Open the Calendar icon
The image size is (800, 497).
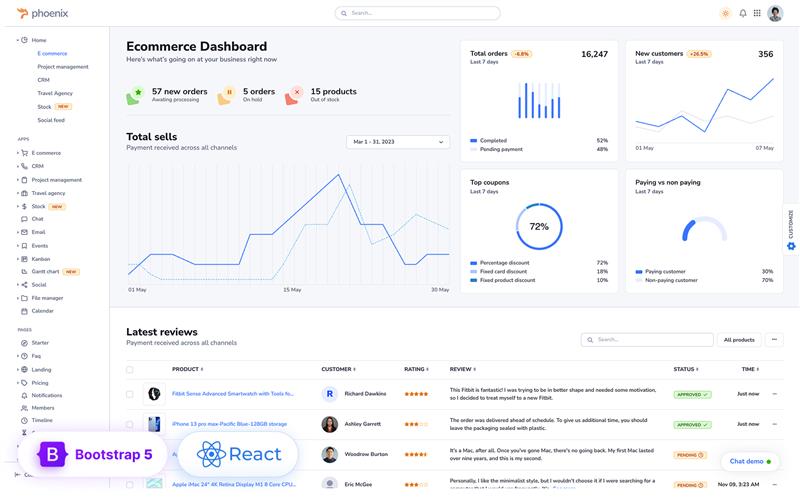(x=24, y=311)
